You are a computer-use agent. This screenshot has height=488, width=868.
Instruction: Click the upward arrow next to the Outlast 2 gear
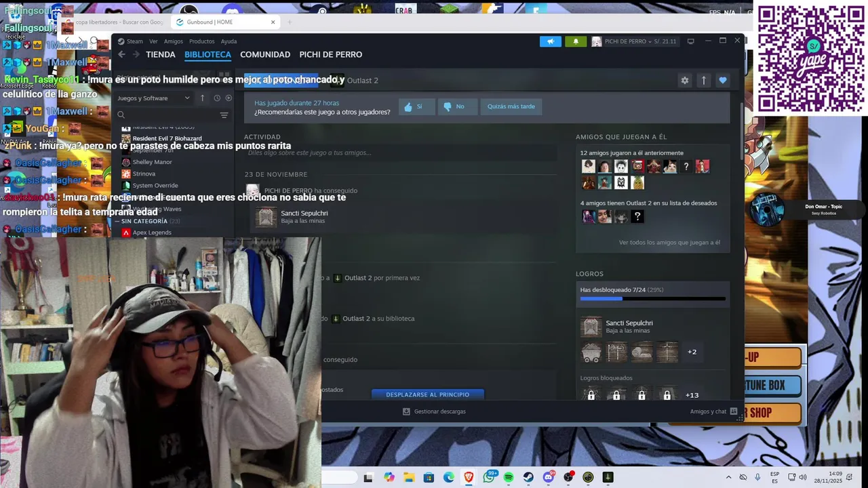(x=704, y=80)
